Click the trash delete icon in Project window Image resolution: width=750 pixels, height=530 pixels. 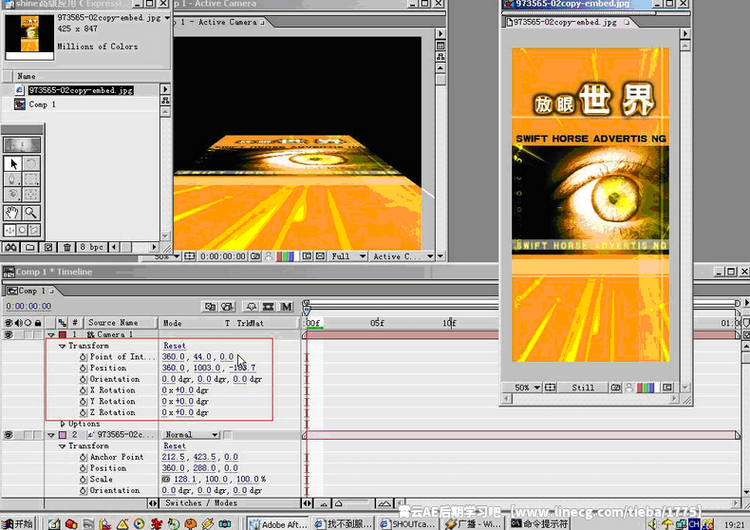coord(67,247)
